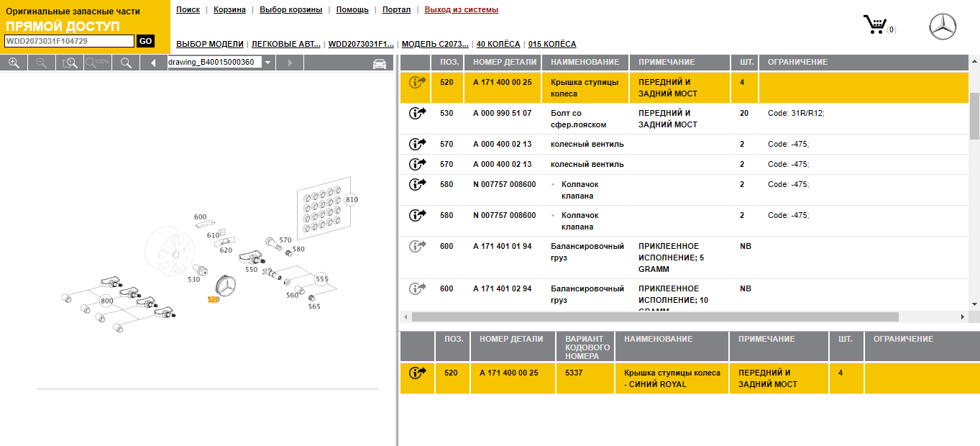Click the Mercedes star logo

(943, 28)
